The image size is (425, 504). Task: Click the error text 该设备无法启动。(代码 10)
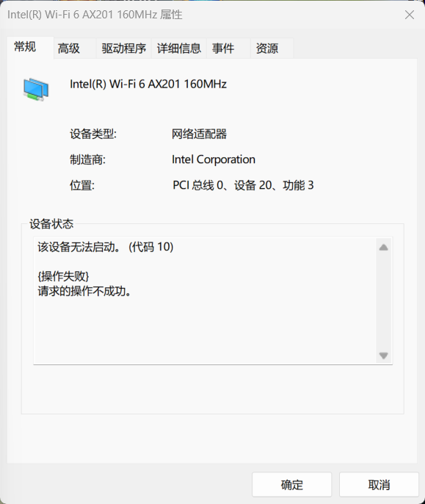106,247
